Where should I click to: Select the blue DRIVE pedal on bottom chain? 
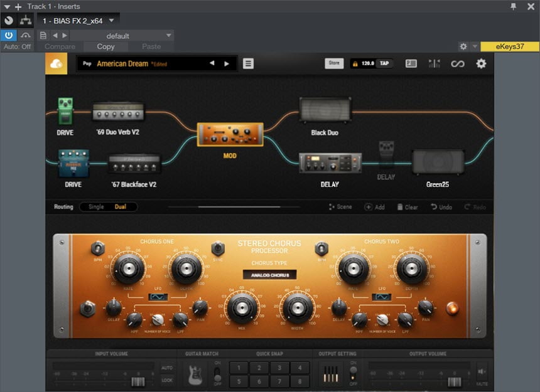click(x=73, y=162)
